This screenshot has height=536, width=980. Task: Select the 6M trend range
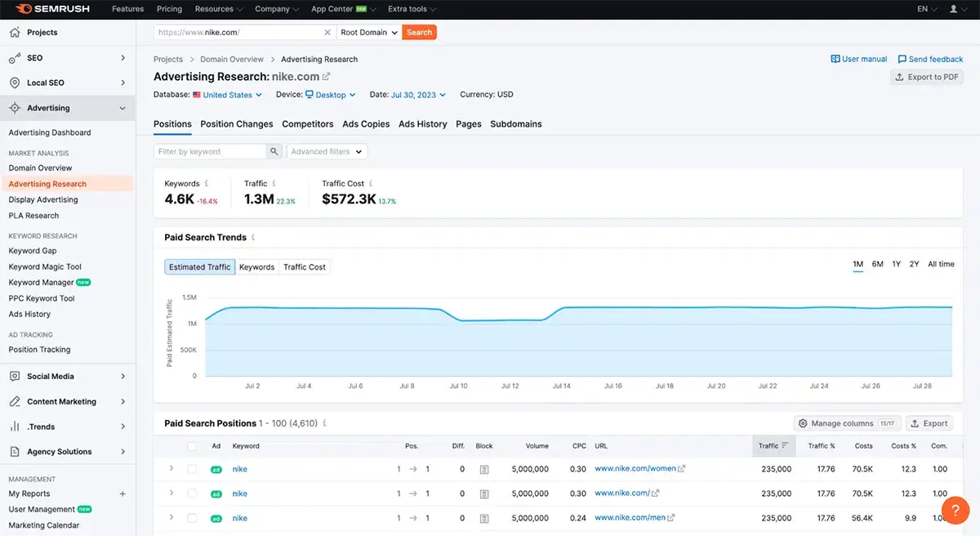[x=876, y=264]
